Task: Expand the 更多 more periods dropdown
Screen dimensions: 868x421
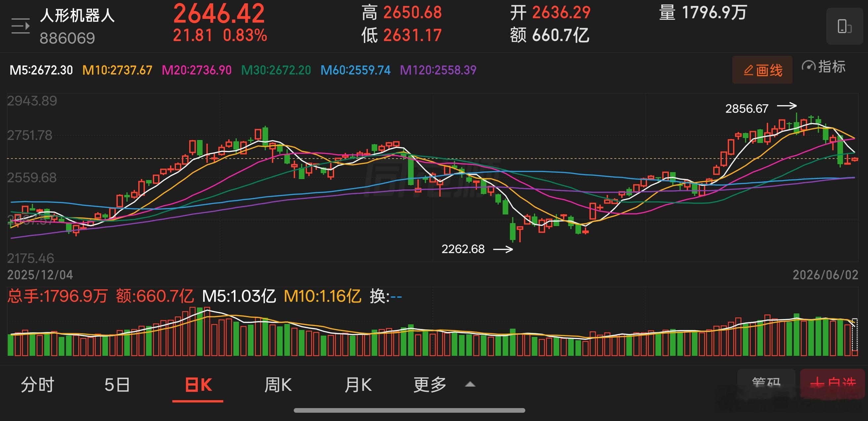Action: (x=444, y=385)
